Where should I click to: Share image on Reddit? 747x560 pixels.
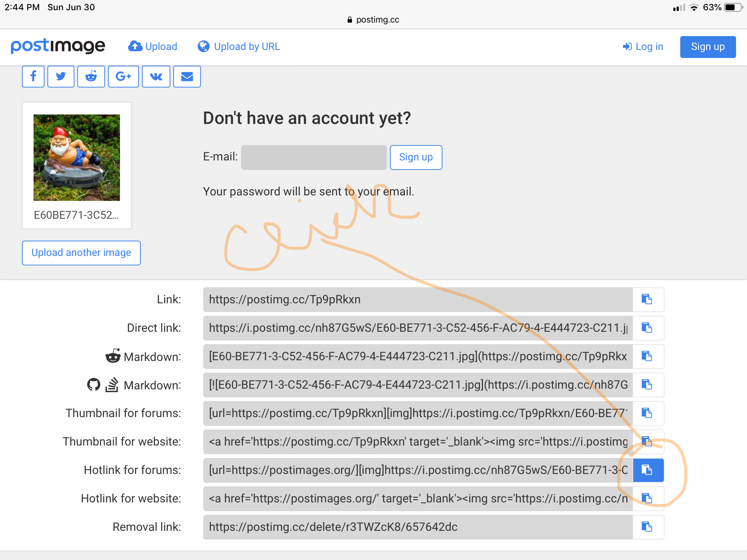pos(91,77)
